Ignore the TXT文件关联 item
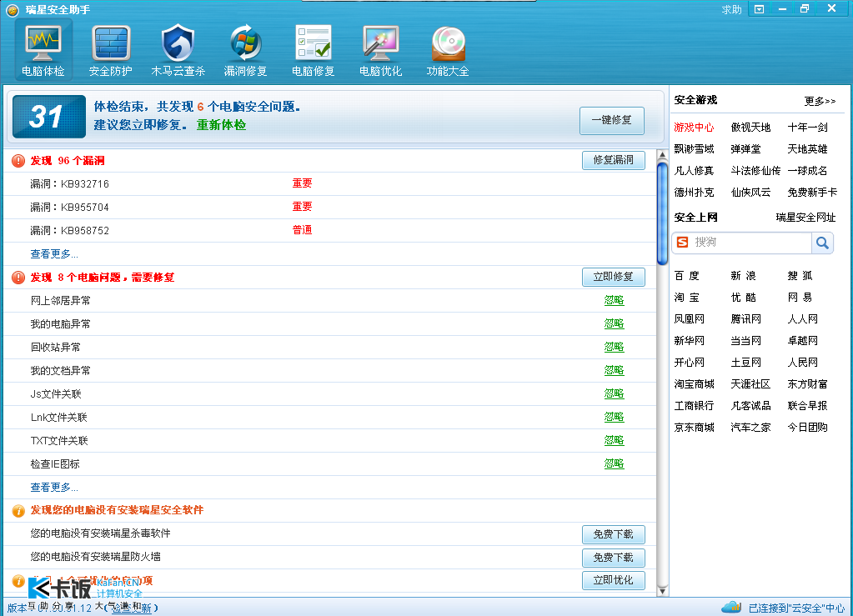853x616 pixels. [615, 440]
